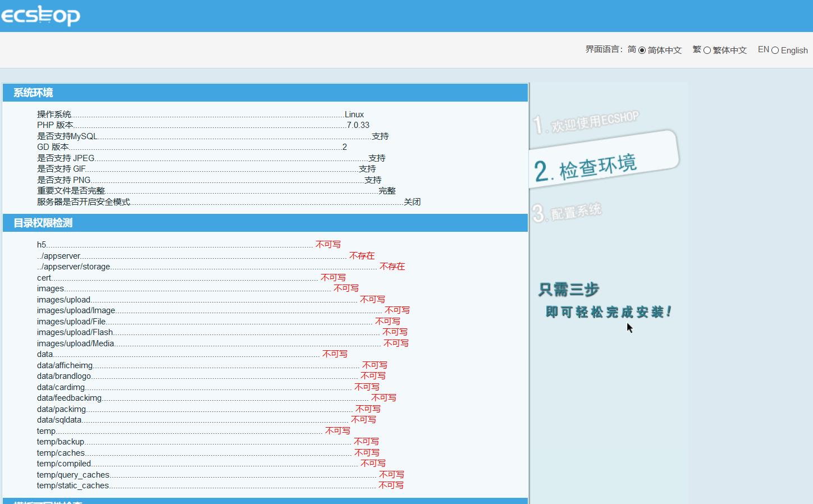
Task: Click the temp/caches directory entry
Action: pos(61,453)
